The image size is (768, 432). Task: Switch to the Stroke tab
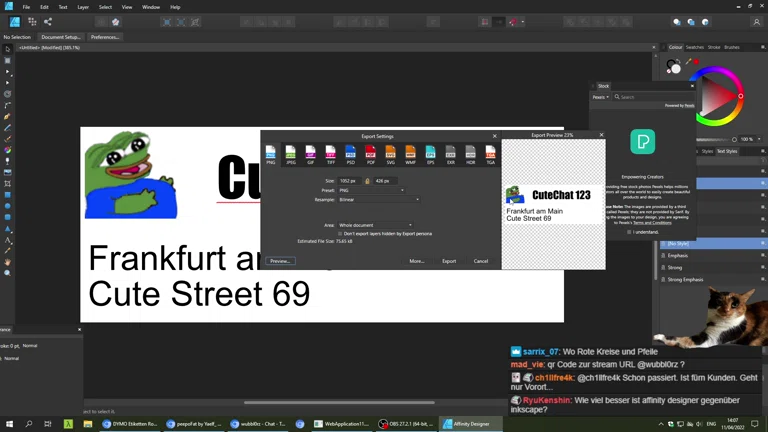714,48
